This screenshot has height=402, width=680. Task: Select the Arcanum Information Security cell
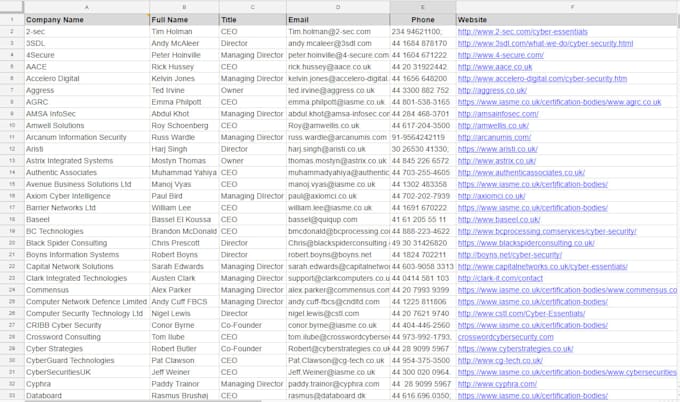pos(87,137)
